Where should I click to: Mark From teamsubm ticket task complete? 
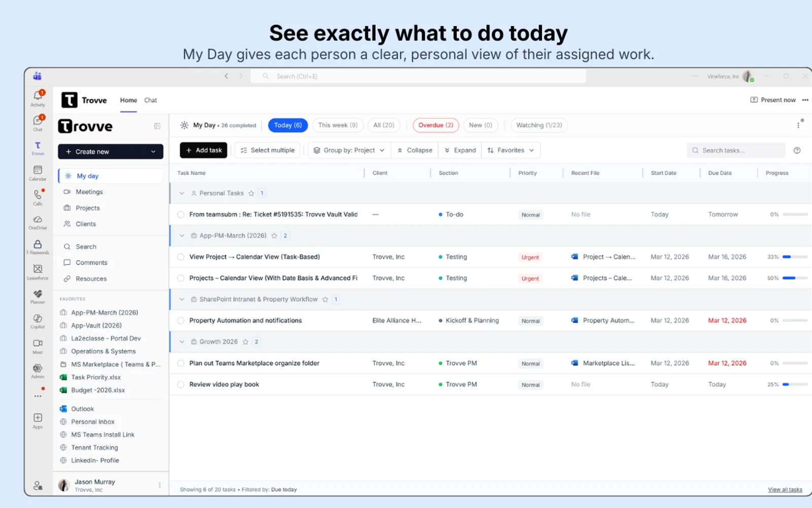pyautogui.click(x=181, y=214)
